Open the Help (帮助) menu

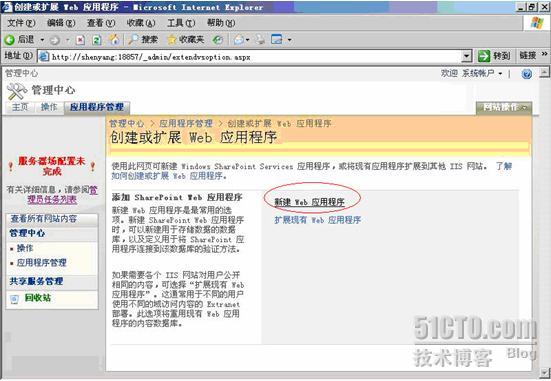click(x=221, y=23)
